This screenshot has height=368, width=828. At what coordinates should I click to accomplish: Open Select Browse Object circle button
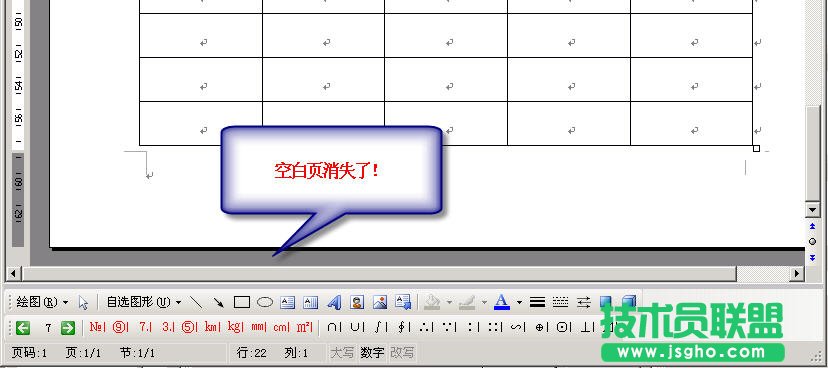[812, 242]
